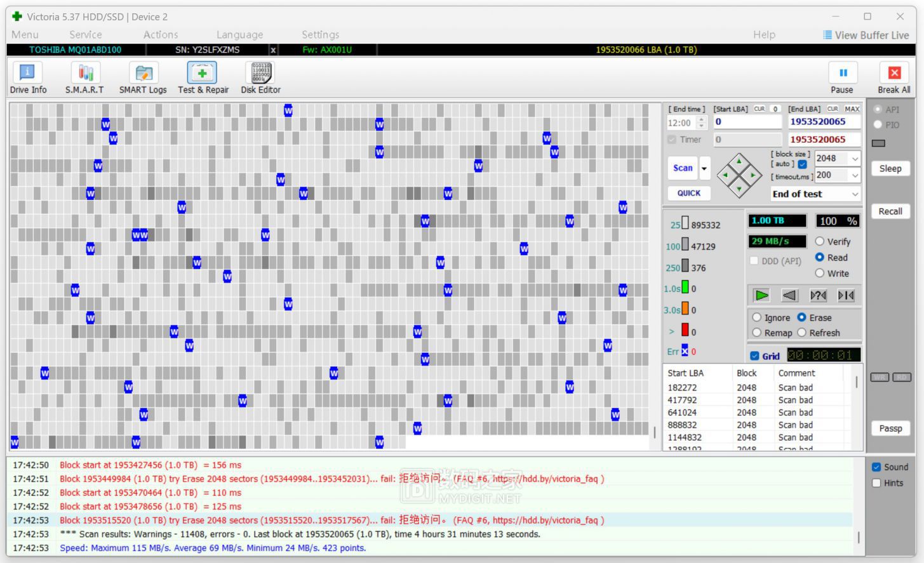Select the Remap radio option
Viewport: 924px width, 563px height.
click(757, 333)
